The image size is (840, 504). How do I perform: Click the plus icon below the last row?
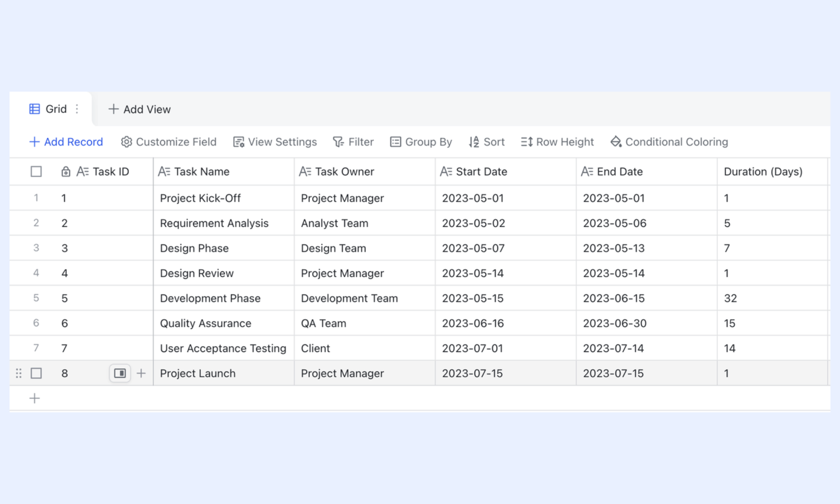34,398
